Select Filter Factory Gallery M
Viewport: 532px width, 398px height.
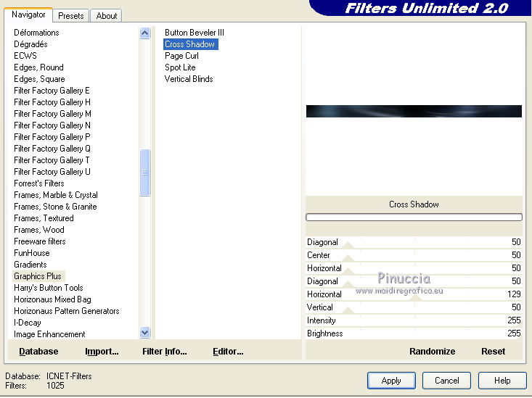pos(52,114)
